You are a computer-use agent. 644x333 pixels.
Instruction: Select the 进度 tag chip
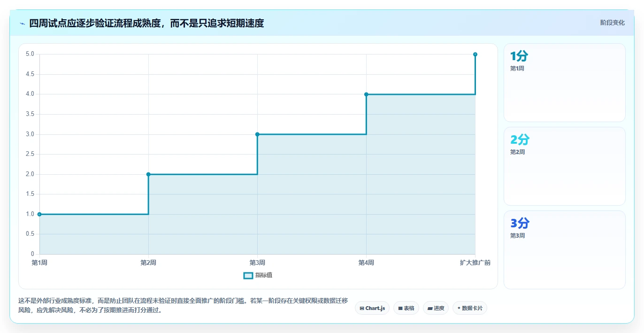[x=436, y=308]
